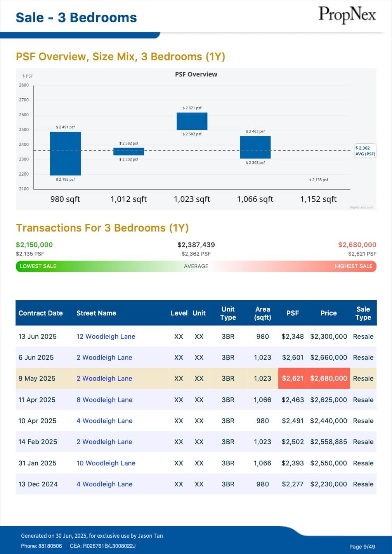The height and width of the screenshot is (554, 392).
Task: Click the PropNex logo
Action: (x=347, y=15)
